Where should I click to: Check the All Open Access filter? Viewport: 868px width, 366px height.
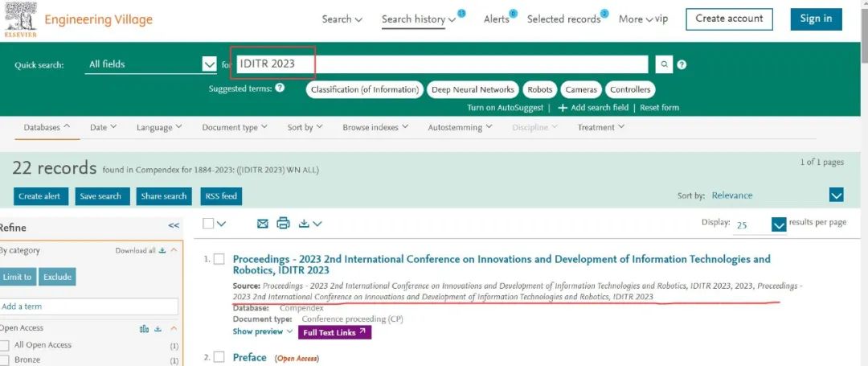5,345
